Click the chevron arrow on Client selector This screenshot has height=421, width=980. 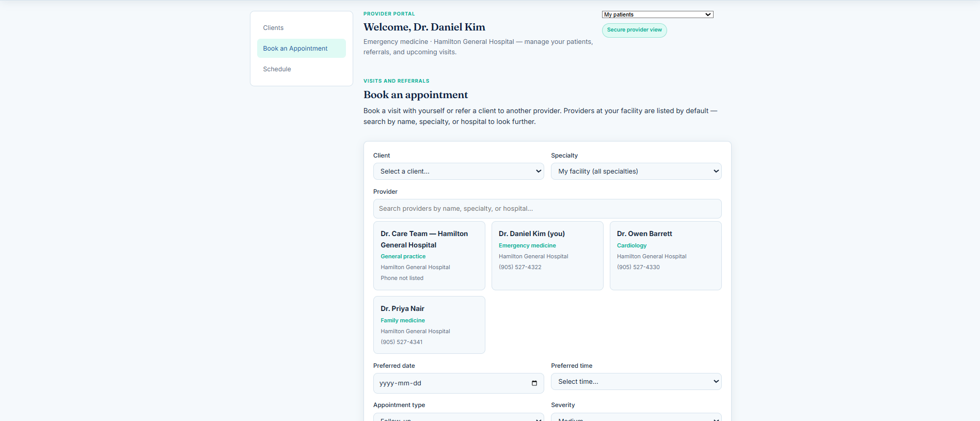point(539,171)
